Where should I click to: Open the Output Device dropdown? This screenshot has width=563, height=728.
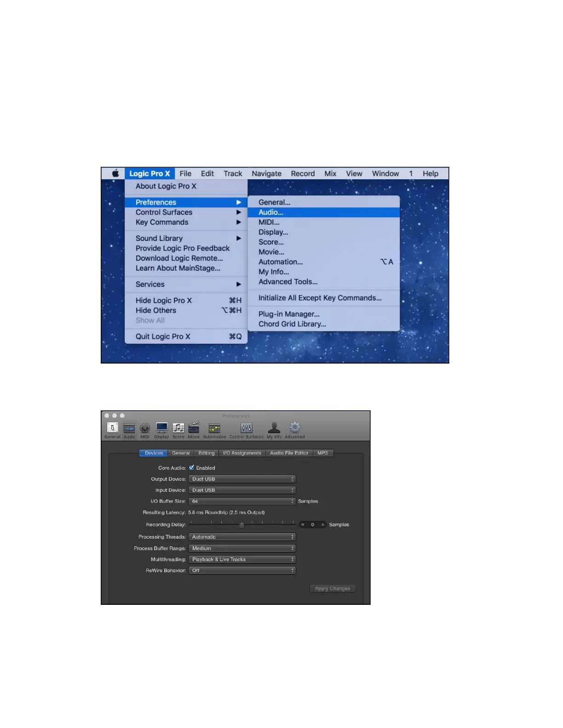[242, 479]
